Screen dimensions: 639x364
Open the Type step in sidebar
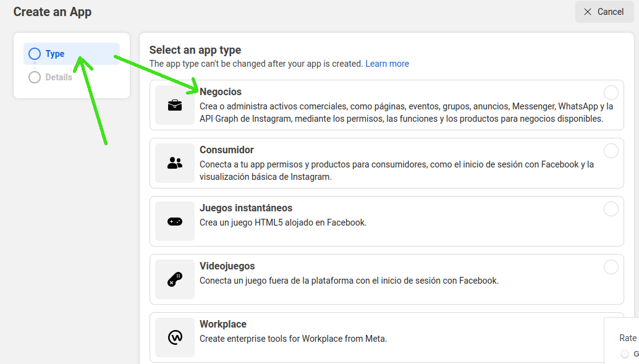pyautogui.click(x=72, y=54)
